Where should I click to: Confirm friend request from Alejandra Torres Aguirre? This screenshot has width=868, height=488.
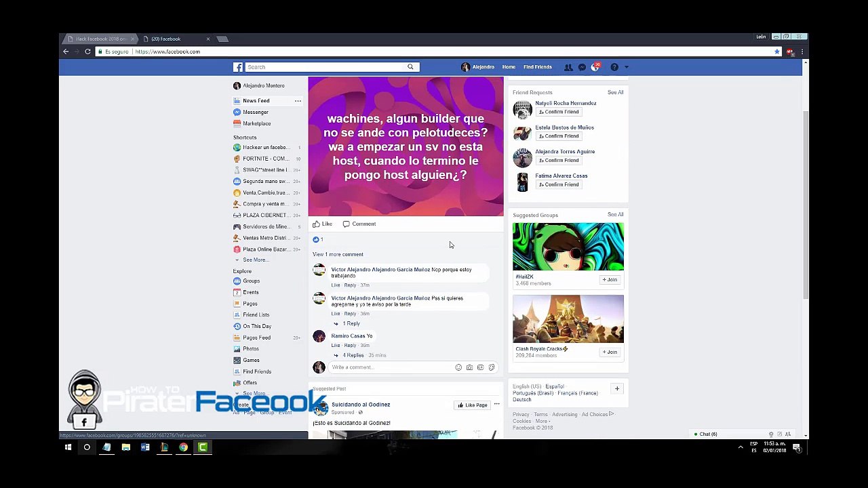(559, 161)
